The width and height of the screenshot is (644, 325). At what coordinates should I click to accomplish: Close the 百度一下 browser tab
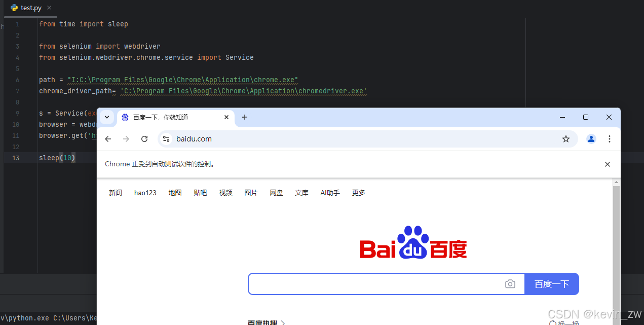point(226,117)
